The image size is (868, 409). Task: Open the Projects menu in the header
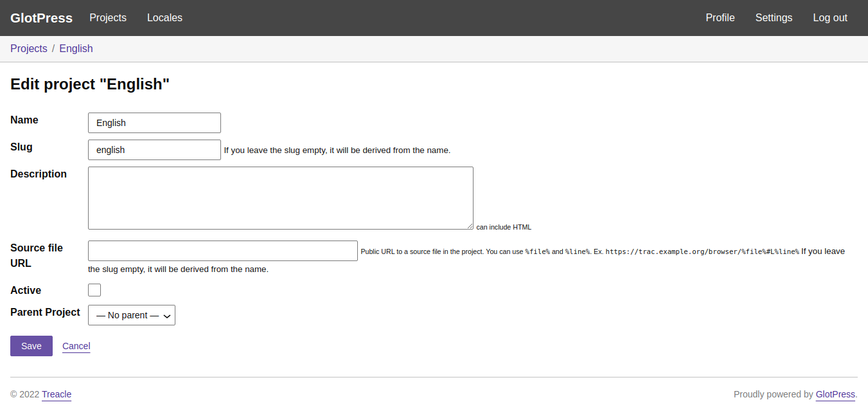[108, 18]
